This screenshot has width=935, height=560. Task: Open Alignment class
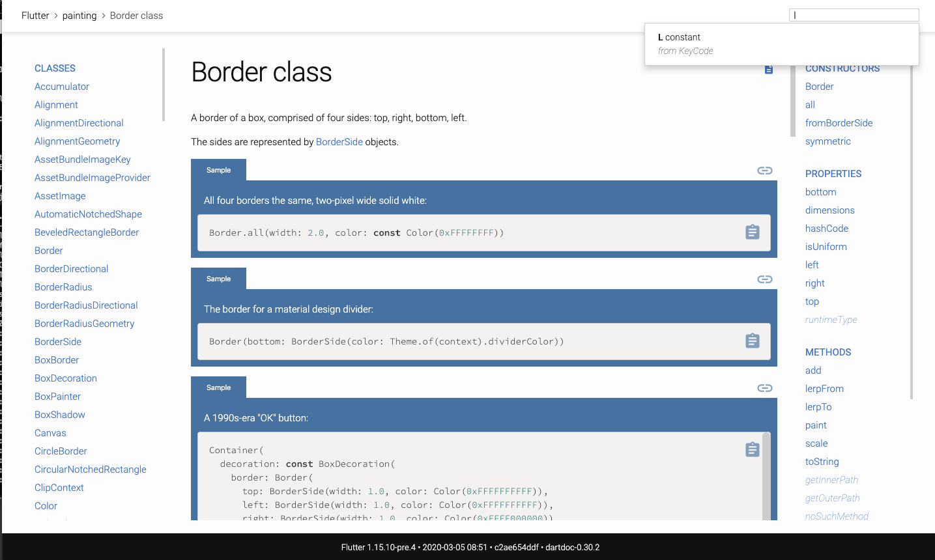(x=56, y=105)
